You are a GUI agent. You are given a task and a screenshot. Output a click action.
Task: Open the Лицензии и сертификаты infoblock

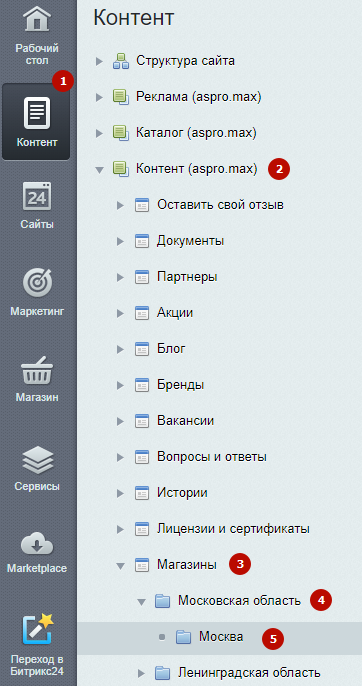[x=233, y=529]
